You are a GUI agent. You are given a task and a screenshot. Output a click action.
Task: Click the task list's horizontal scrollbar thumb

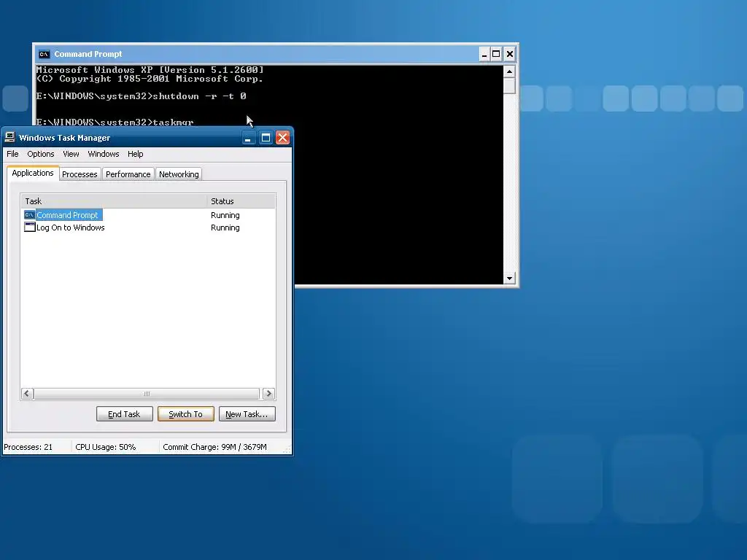point(147,394)
